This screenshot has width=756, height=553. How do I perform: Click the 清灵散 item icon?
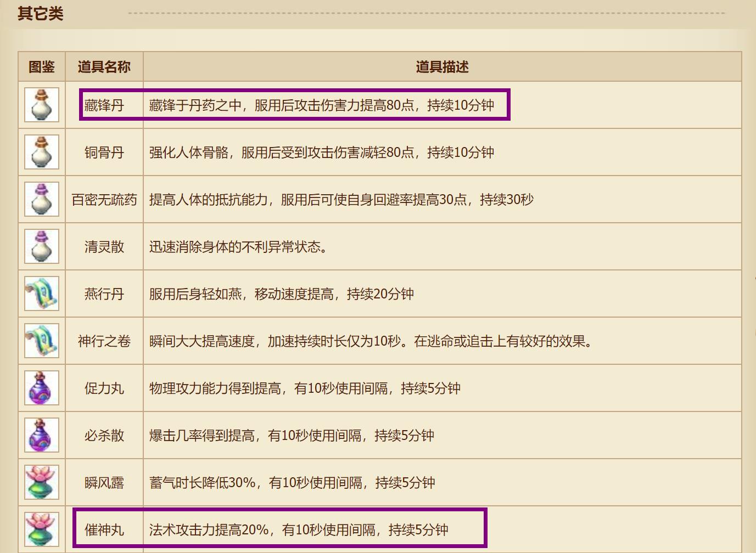coord(42,247)
